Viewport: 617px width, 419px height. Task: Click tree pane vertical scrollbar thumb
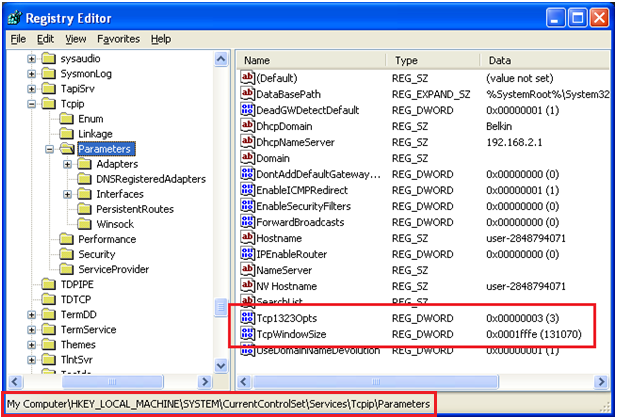tap(221, 307)
